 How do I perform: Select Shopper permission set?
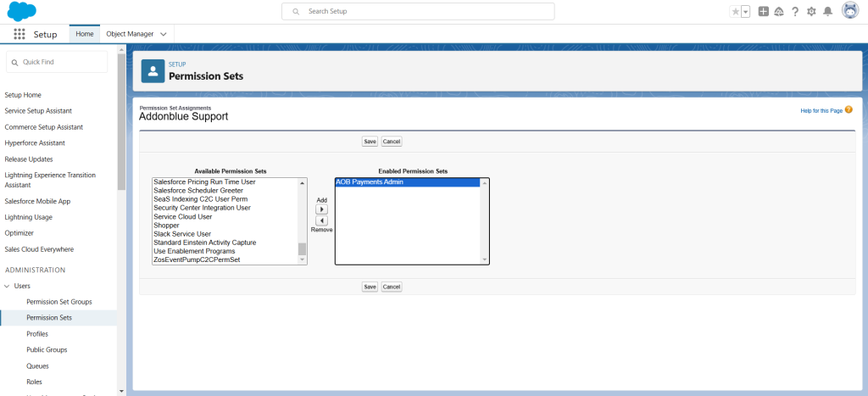(x=225, y=226)
